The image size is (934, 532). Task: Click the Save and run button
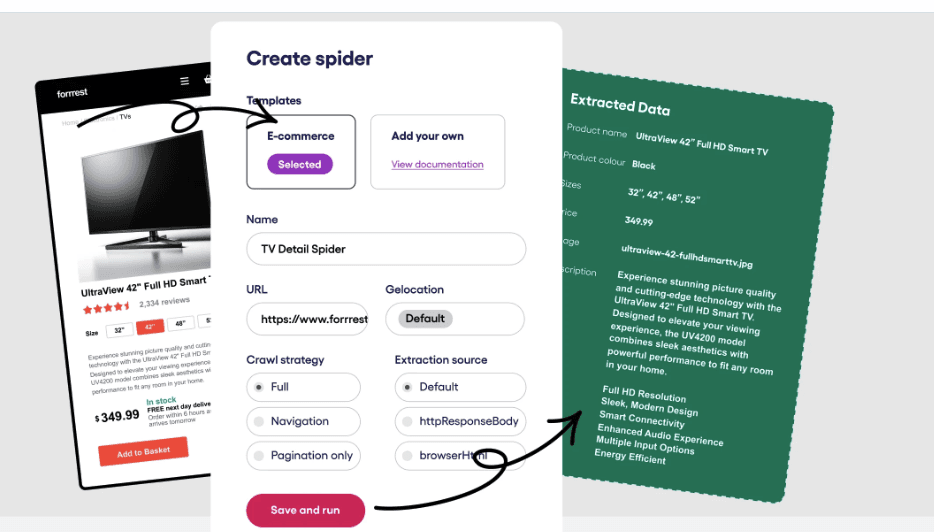point(305,510)
